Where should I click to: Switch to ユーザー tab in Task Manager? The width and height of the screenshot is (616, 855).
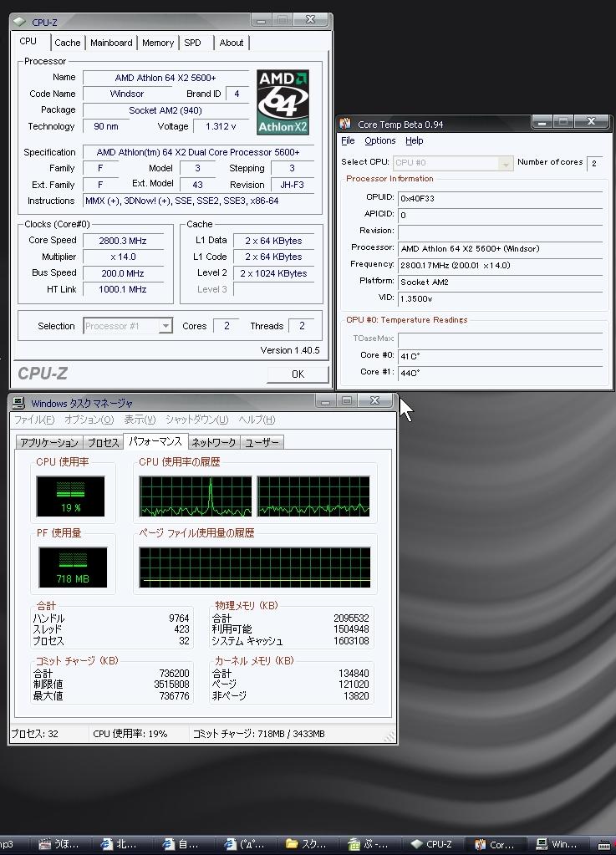pyautogui.click(x=262, y=442)
